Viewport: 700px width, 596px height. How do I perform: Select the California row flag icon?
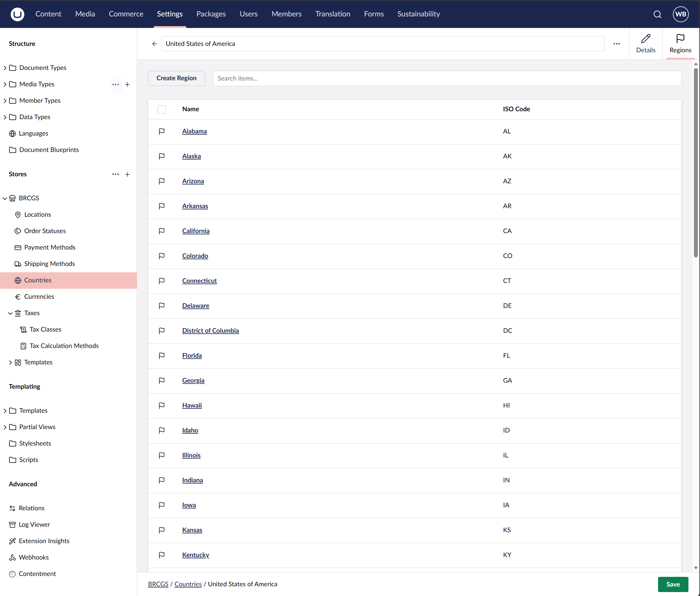[x=161, y=231]
